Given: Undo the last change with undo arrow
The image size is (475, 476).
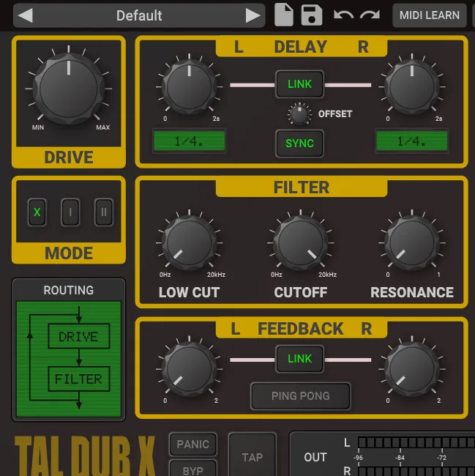Looking at the screenshot, I should (343, 15).
